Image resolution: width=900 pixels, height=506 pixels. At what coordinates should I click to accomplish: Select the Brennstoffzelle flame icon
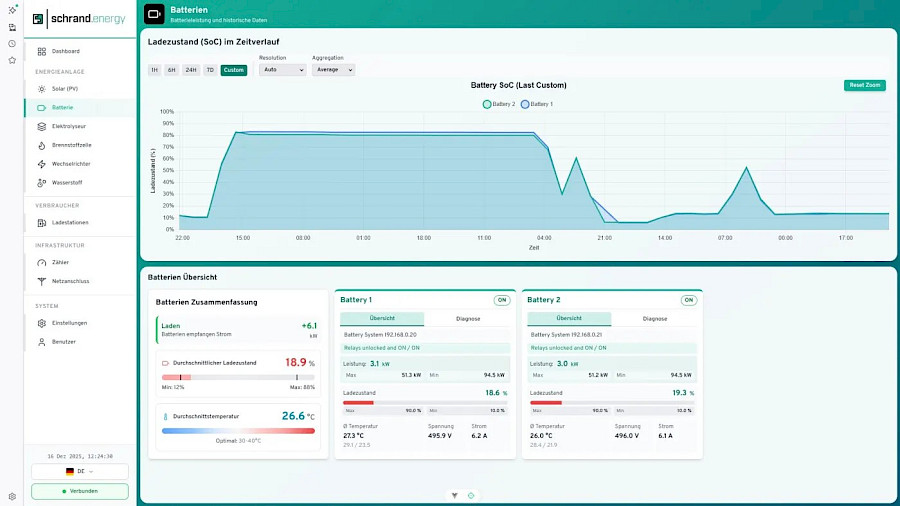(41, 145)
